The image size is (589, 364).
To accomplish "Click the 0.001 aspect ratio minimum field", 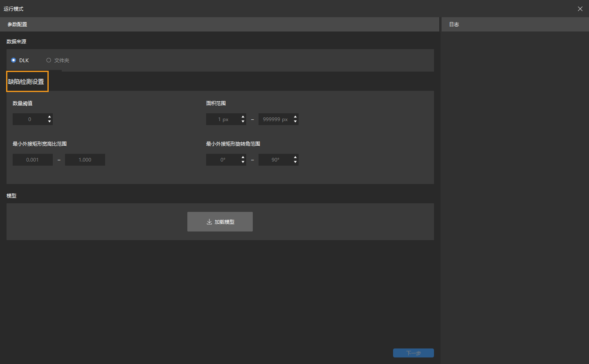I will [33, 160].
